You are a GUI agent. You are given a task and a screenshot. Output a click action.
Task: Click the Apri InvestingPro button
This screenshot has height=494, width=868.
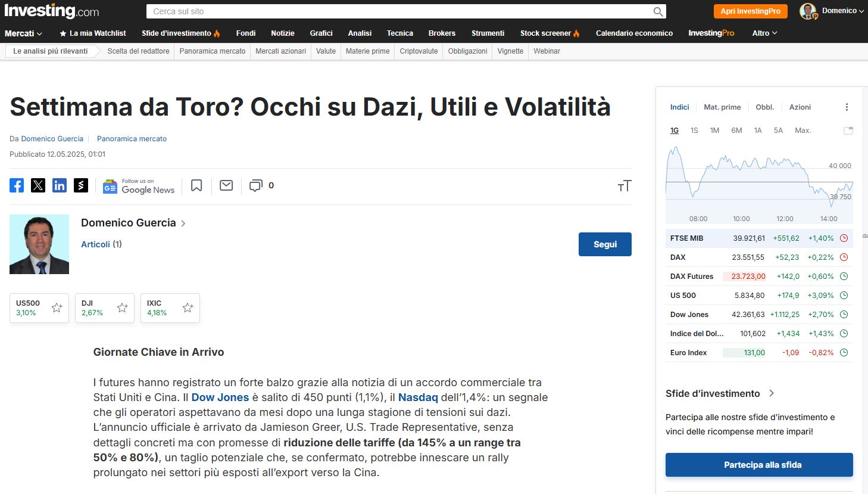click(750, 11)
